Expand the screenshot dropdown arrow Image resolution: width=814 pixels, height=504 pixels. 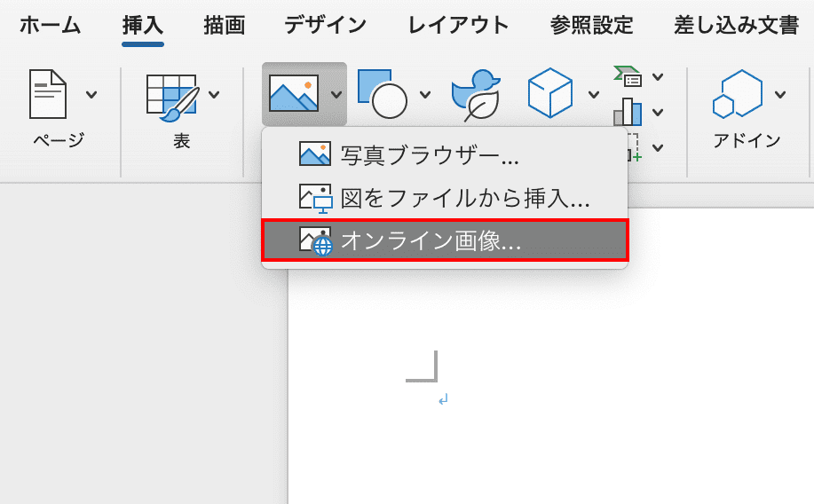click(x=658, y=148)
